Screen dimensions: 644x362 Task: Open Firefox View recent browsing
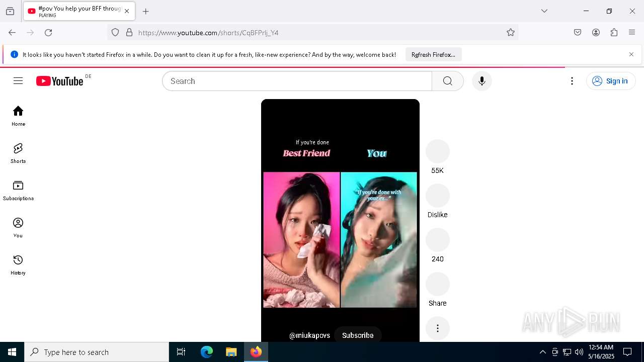(x=10, y=11)
